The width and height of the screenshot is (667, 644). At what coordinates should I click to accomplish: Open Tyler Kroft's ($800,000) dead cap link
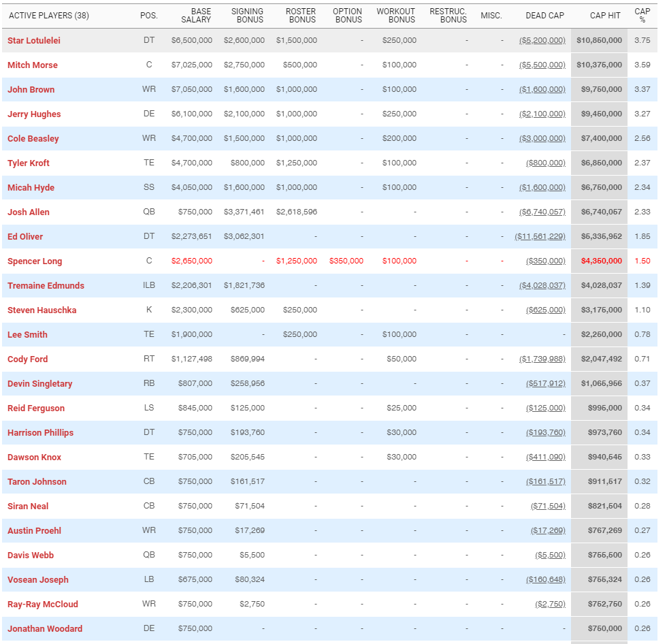(546, 163)
